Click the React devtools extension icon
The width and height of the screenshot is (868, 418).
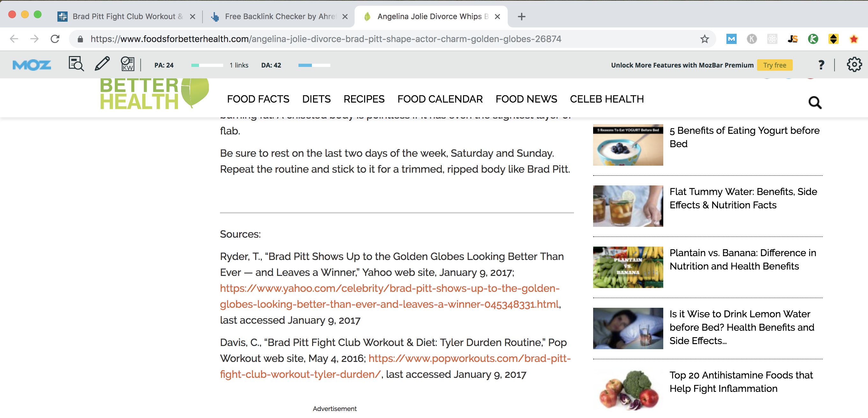pos(772,39)
